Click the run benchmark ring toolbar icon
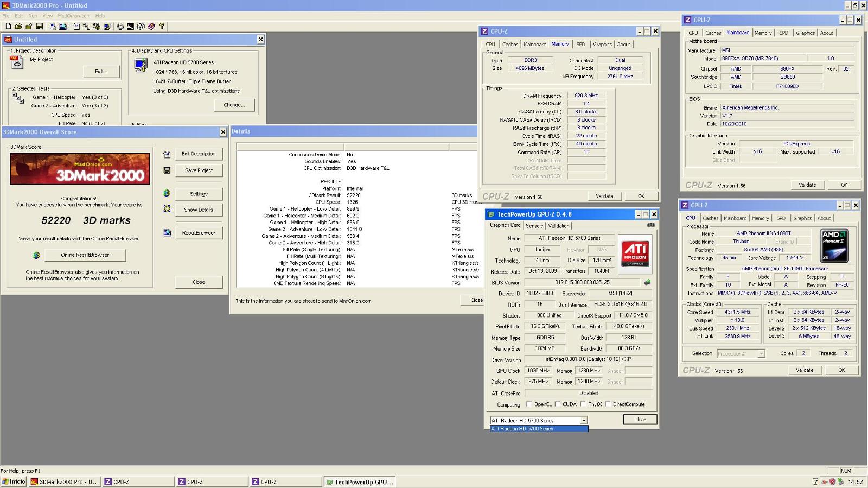 120,26
